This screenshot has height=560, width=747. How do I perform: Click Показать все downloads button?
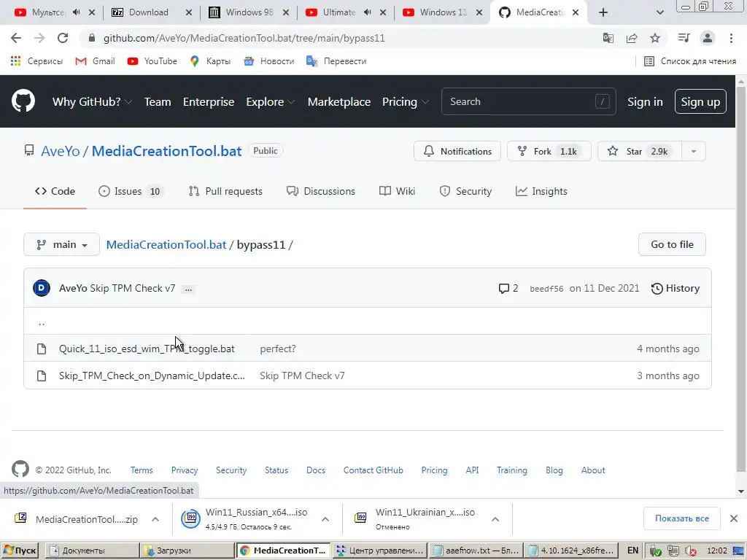(x=682, y=518)
